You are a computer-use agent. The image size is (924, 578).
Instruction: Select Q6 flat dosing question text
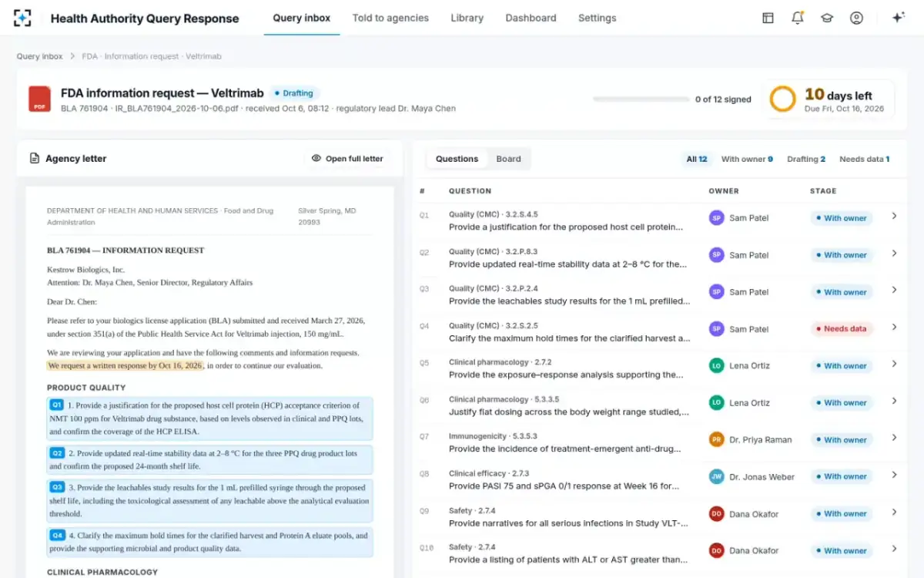click(x=569, y=412)
